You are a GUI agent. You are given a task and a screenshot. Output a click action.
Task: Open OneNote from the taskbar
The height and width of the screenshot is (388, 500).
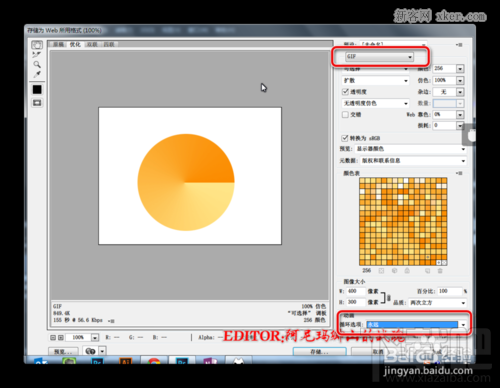coord(210,361)
